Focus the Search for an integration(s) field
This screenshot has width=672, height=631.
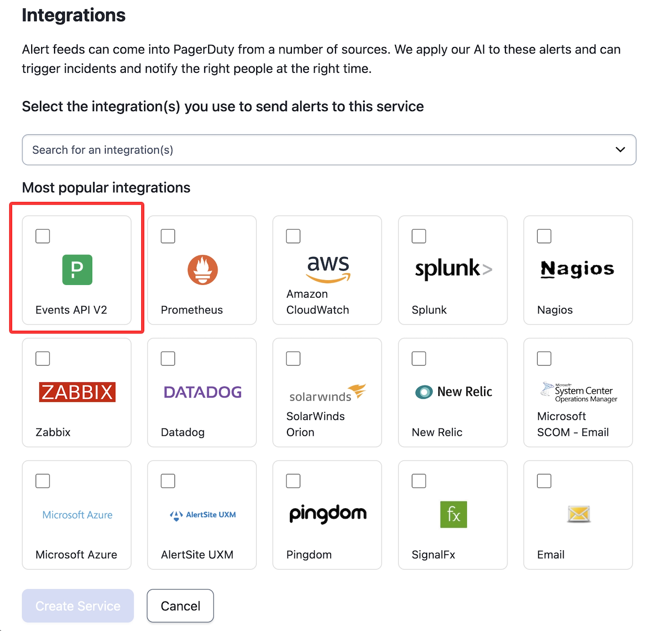click(x=329, y=150)
